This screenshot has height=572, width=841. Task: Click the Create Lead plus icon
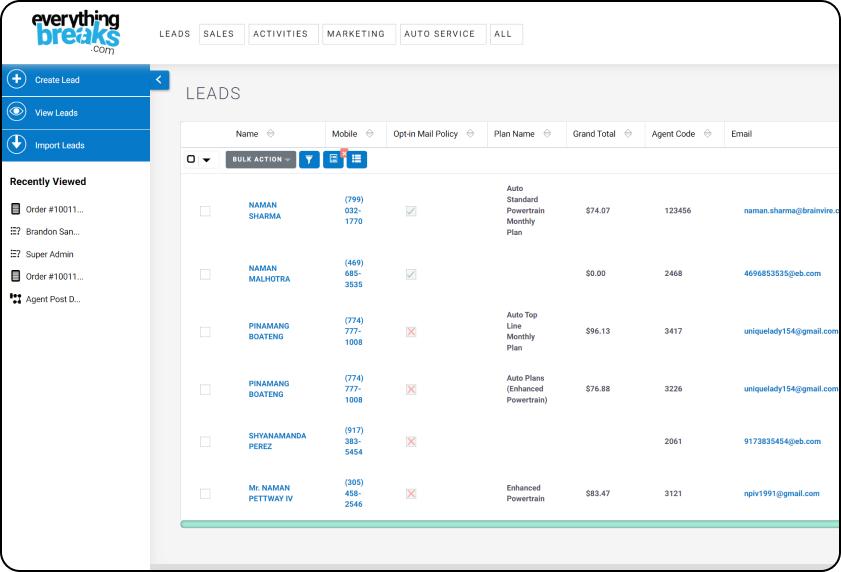16,80
